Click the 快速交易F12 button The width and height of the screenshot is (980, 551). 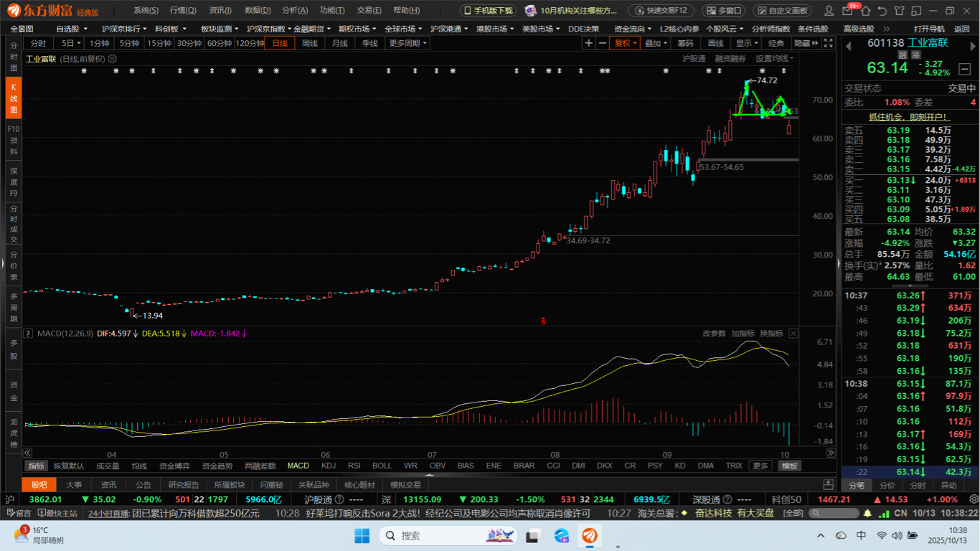tap(661, 11)
